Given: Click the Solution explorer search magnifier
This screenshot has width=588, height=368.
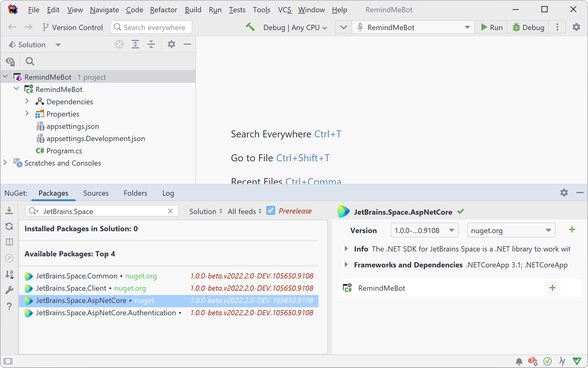Looking at the screenshot, I should [x=30, y=62].
